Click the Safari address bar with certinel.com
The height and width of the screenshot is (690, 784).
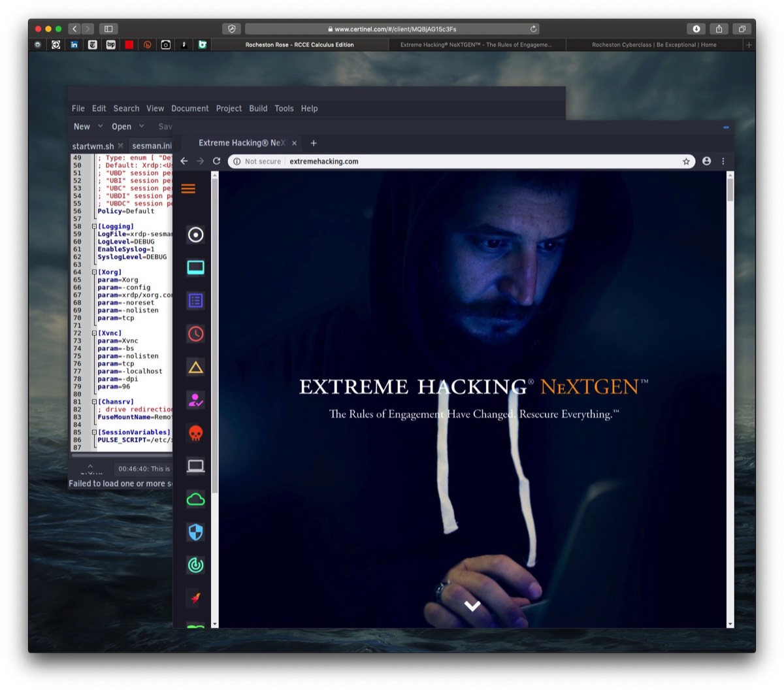pyautogui.click(x=392, y=29)
